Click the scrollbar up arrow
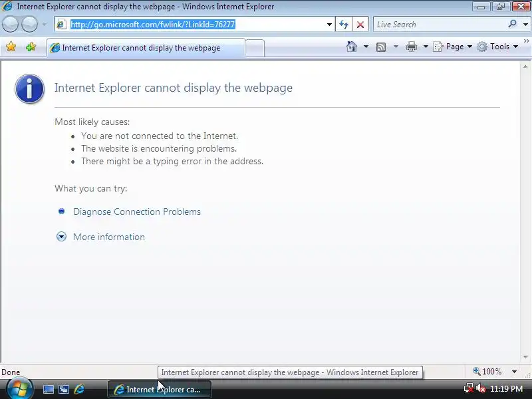532x399 pixels. point(525,67)
